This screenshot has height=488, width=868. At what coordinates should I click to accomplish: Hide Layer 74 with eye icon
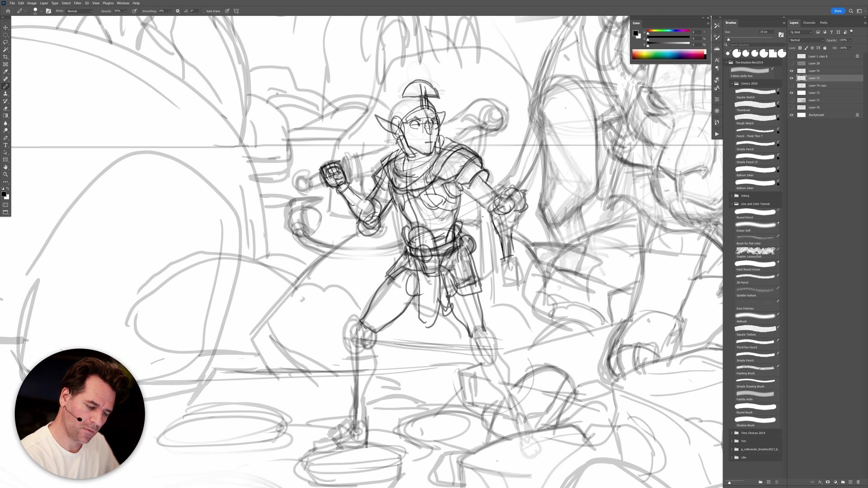coord(791,71)
